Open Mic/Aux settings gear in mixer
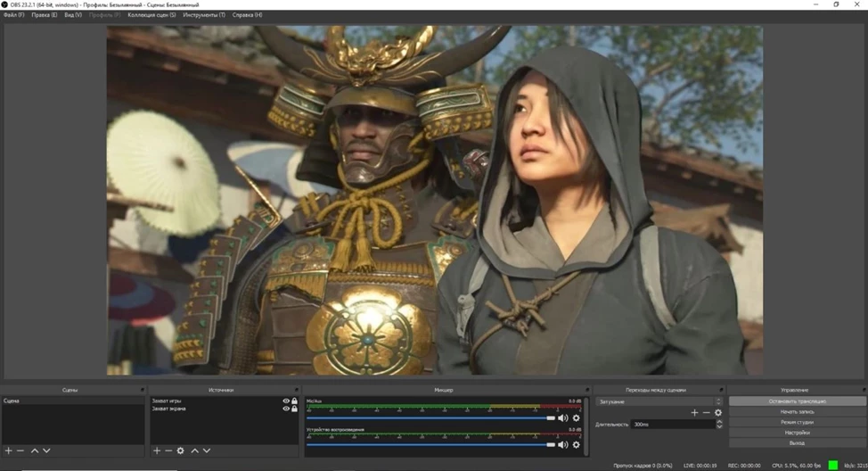Image resolution: width=868 pixels, height=471 pixels. [577, 417]
